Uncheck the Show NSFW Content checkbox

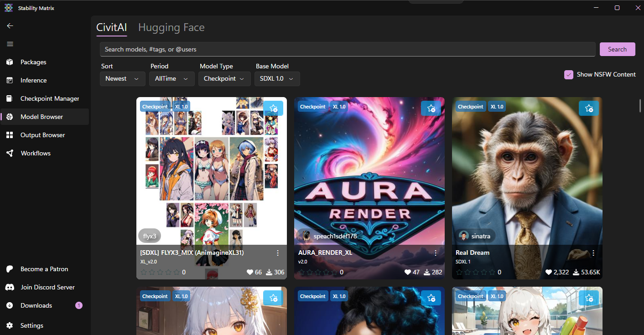pos(568,74)
